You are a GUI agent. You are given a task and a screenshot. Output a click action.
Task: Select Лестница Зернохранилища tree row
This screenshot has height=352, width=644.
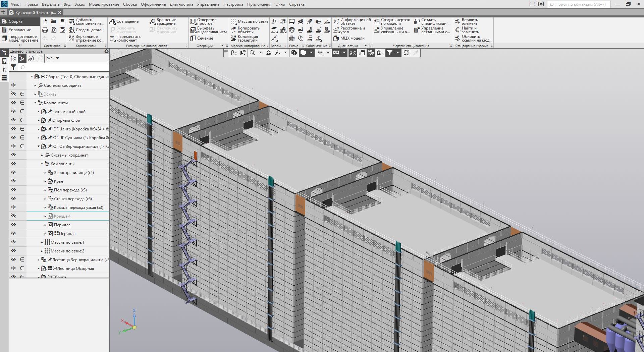click(x=68, y=259)
